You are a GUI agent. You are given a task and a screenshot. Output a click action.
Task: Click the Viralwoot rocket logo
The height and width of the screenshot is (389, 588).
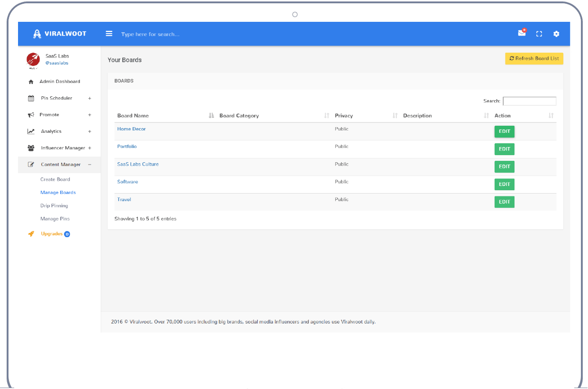(37, 34)
